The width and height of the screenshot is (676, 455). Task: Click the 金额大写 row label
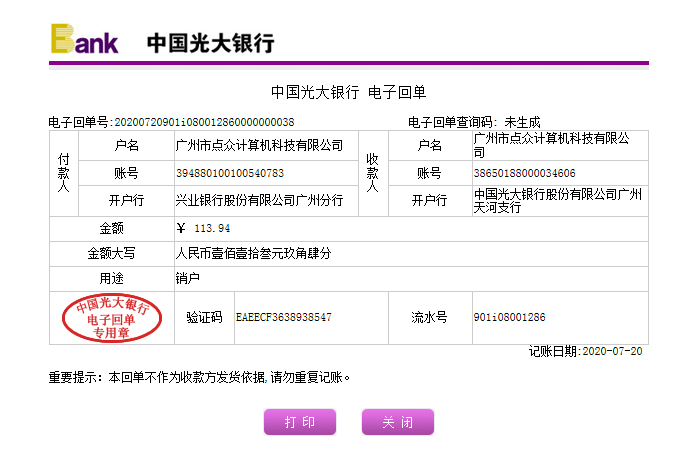(112, 253)
